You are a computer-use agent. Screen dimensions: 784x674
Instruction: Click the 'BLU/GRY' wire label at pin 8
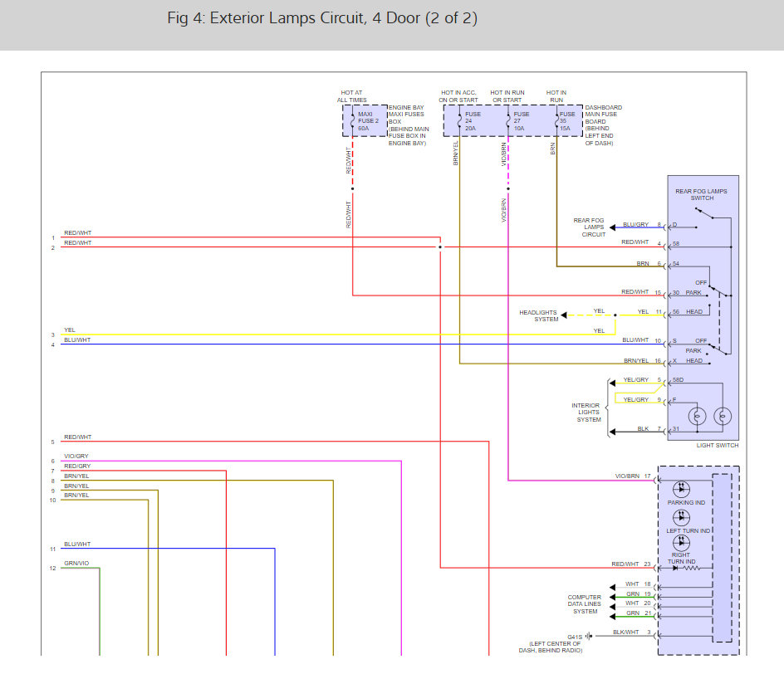click(635, 224)
